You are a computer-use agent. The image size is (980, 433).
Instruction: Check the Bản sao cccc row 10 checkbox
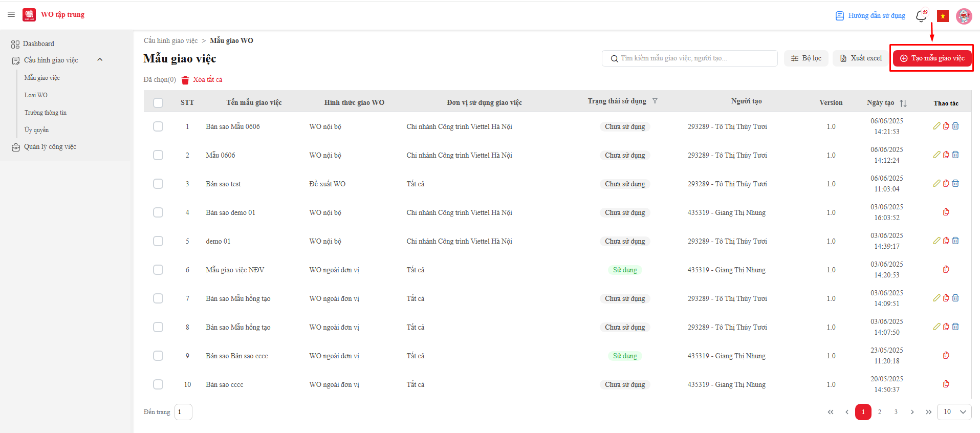[158, 384]
